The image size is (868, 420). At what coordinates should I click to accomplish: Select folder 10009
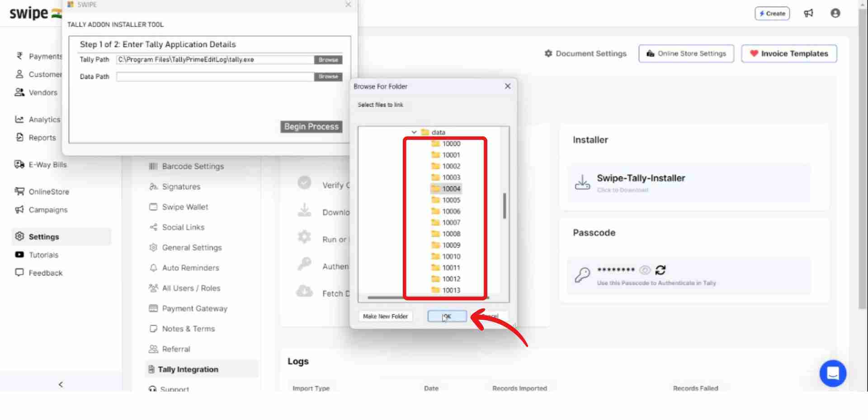(x=446, y=245)
